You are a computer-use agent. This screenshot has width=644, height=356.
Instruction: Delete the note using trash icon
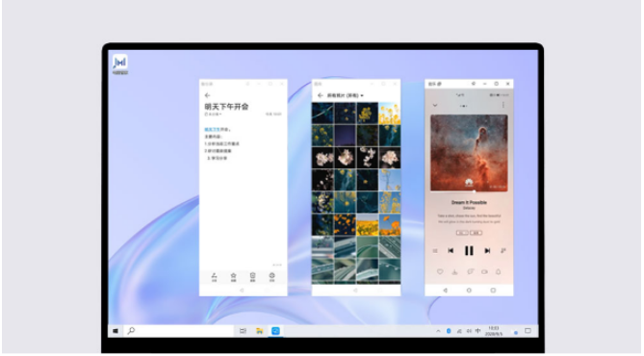[x=252, y=277]
